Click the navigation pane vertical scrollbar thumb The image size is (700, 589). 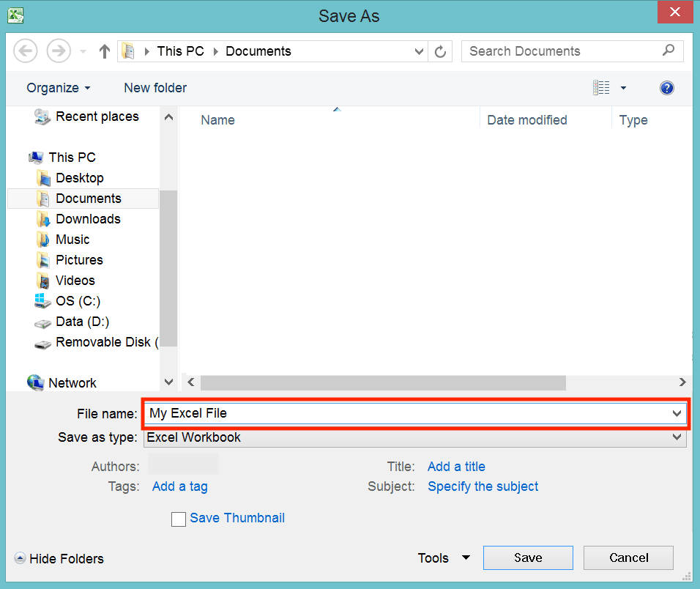point(168,268)
